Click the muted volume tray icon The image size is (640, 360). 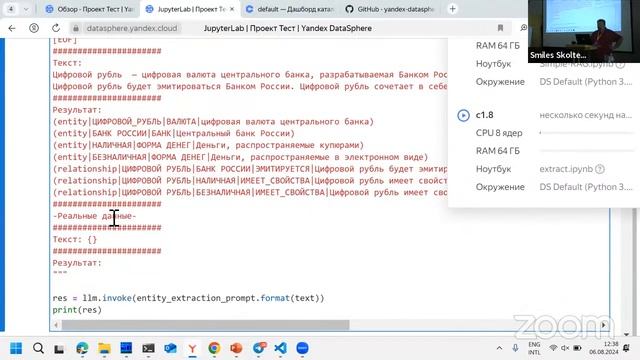pyautogui.click(x=565, y=348)
